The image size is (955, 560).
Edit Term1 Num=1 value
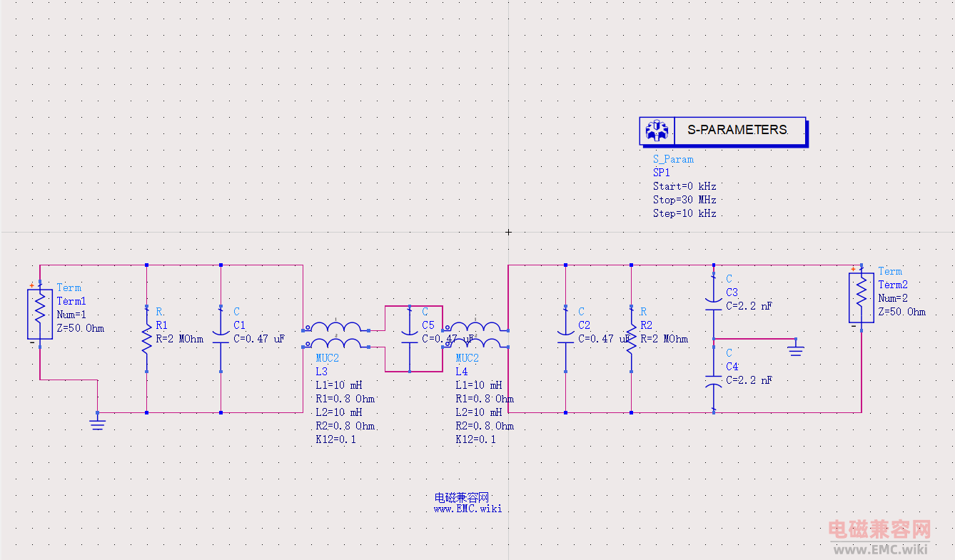pyautogui.click(x=71, y=315)
